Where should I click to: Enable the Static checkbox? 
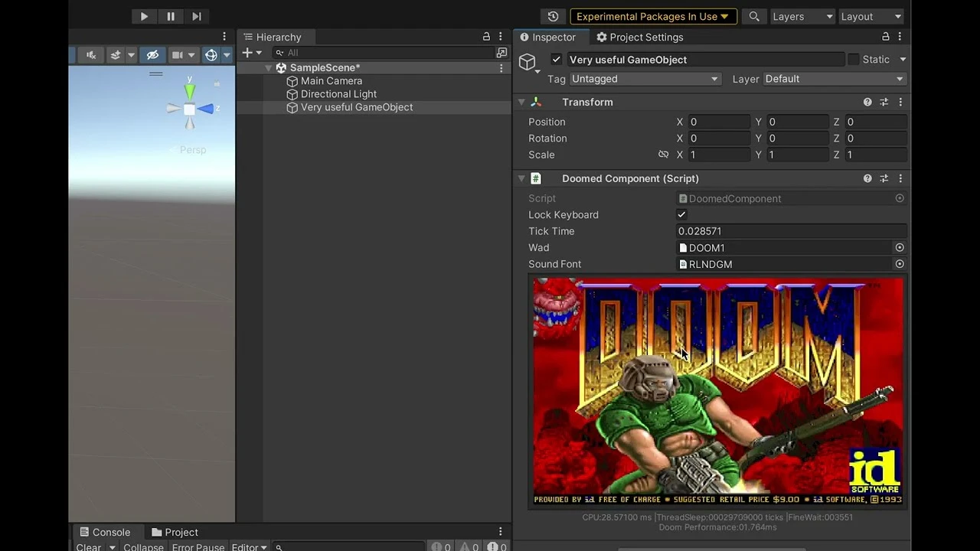(854, 60)
